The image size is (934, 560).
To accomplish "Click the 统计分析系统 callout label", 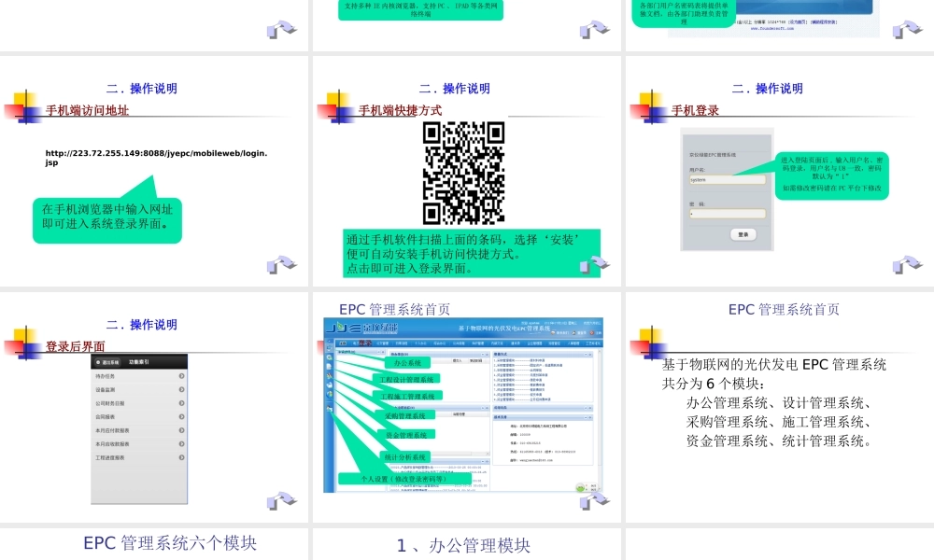I will pyautogui.click(x=405, y=457).
